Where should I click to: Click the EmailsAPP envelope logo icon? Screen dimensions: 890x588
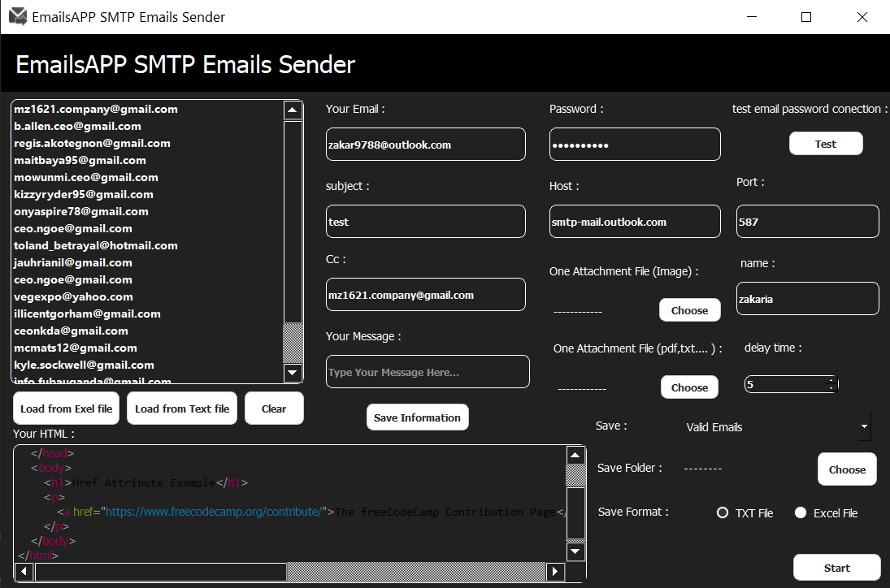coord(17,15)
